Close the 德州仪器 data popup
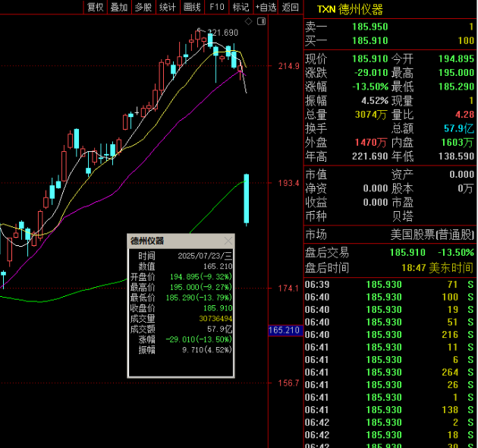478x448 pixels. point(228,241)
